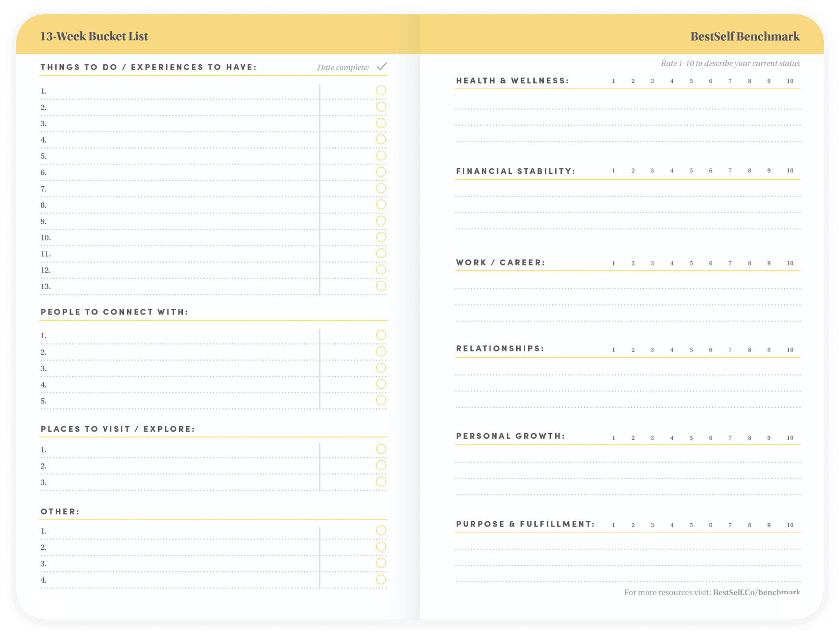Click the Date complete label

[x=343, y=68]
